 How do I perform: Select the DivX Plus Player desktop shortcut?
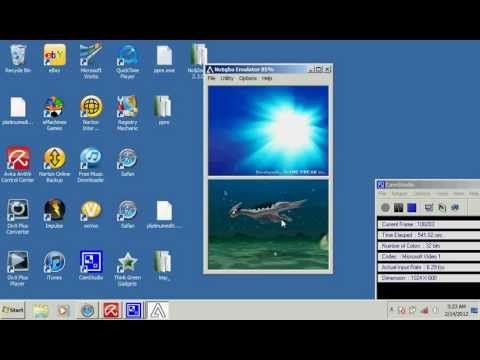[18, 269]
